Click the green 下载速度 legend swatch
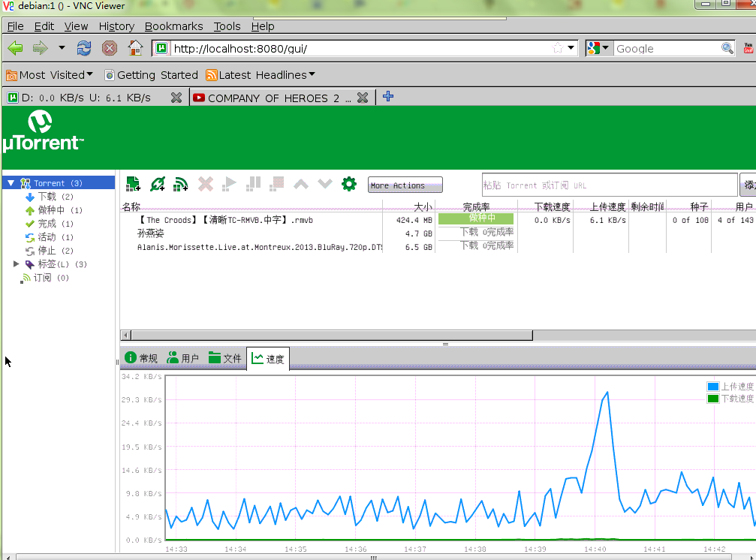This screenshot has height=560, width=756. [713, 399]
